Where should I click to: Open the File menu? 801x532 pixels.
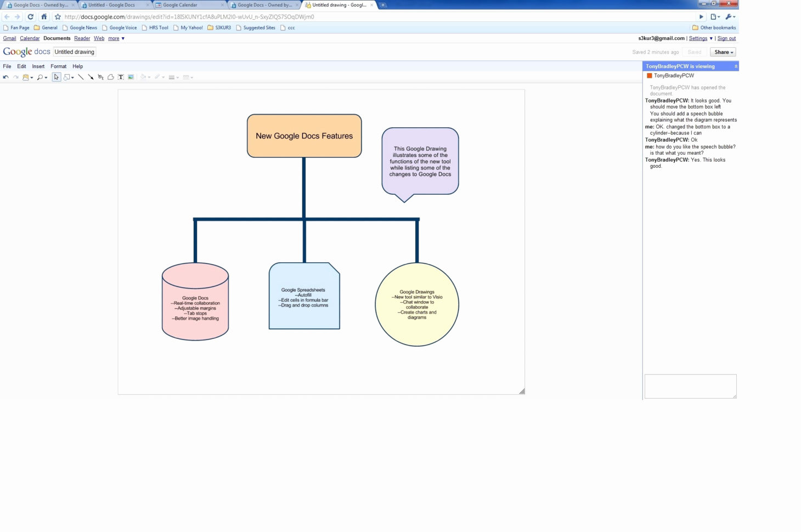pos(7,66)
